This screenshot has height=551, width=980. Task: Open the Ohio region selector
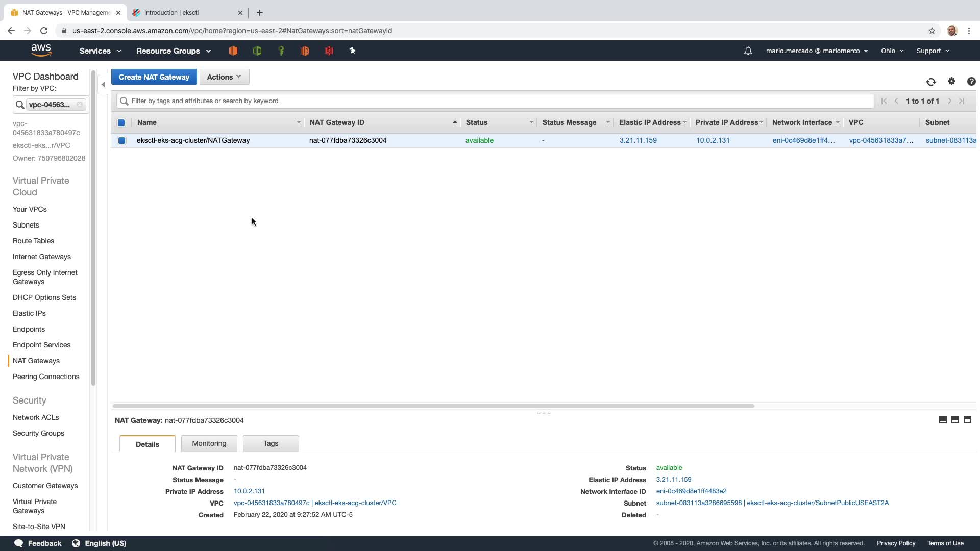coord(892,51)
